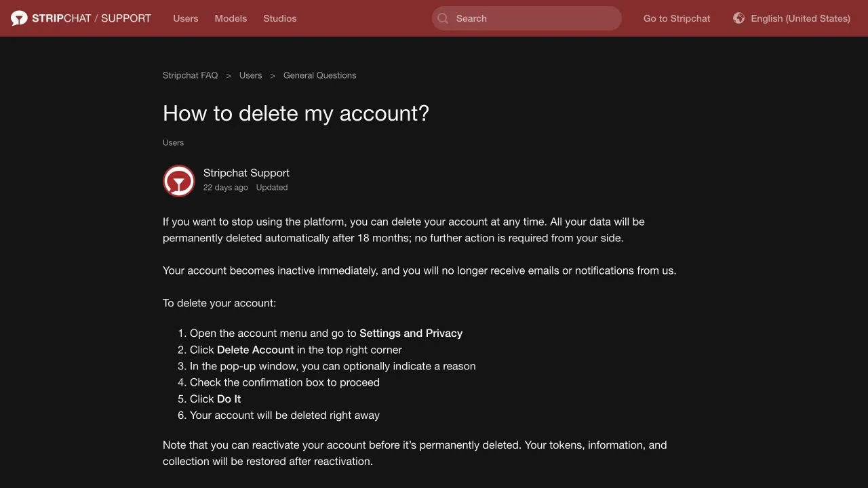Click the globe language icon

(738, 18)
